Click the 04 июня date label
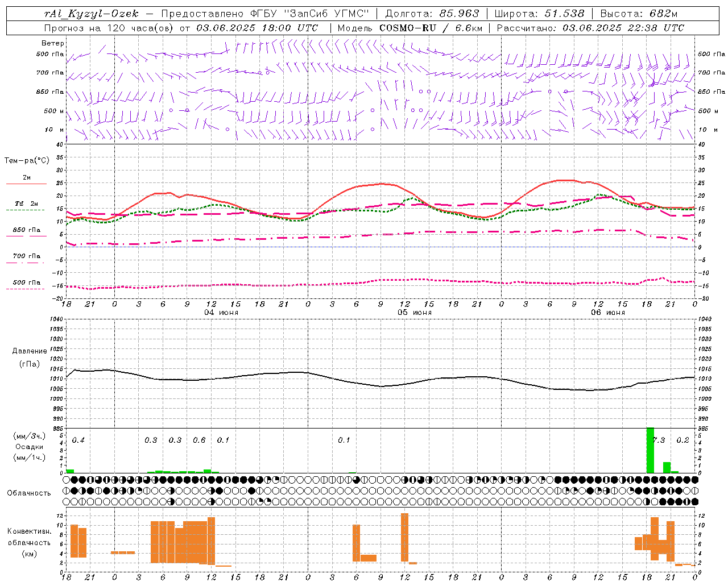The image size is (728, 582). point(221,312)
